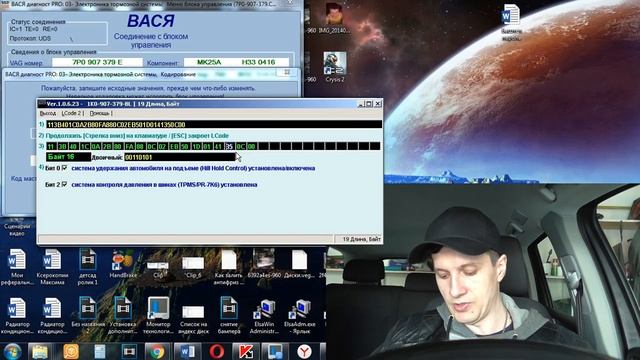Switch to Microsoft Word on the taskbar
The image size is (640, 360).
tap(187, 351)
